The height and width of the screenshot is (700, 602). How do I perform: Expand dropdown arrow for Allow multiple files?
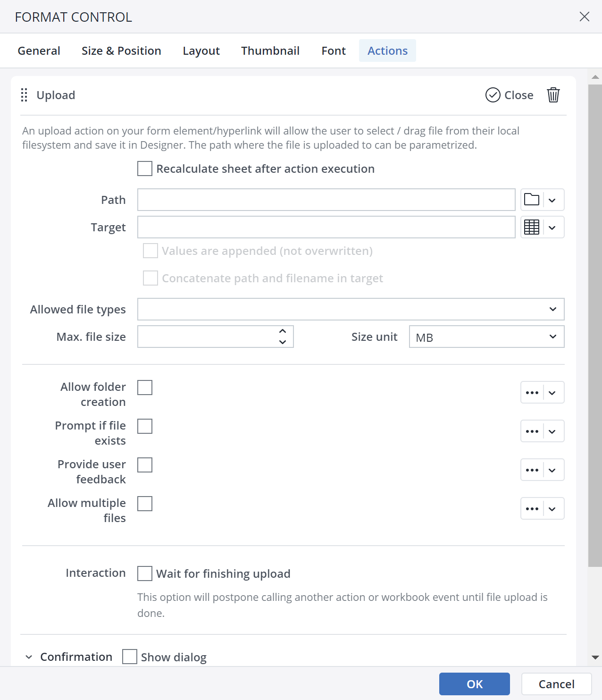point(552,509)
